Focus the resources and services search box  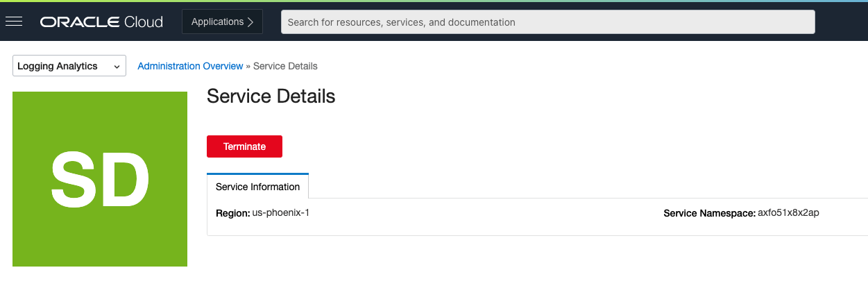547,22
